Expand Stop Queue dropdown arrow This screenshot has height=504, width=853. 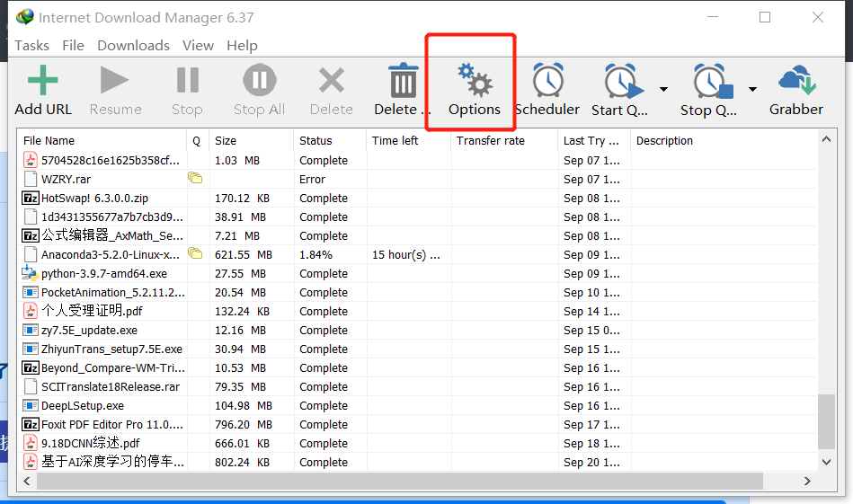point(753,89)
